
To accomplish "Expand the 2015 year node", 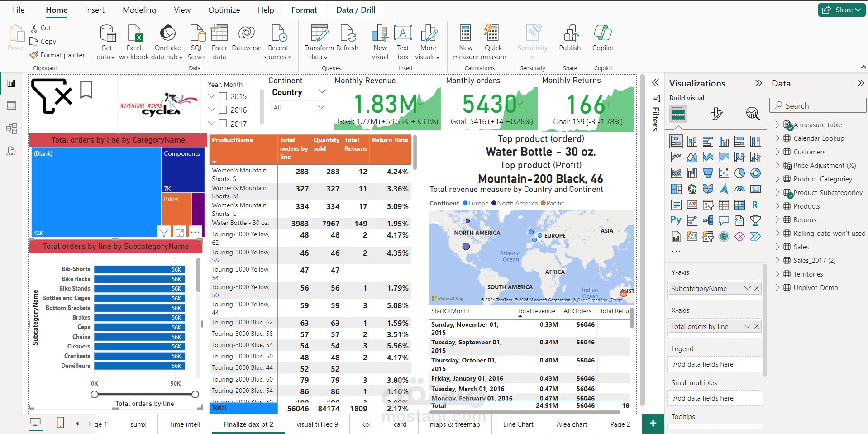I will [211, 96].
